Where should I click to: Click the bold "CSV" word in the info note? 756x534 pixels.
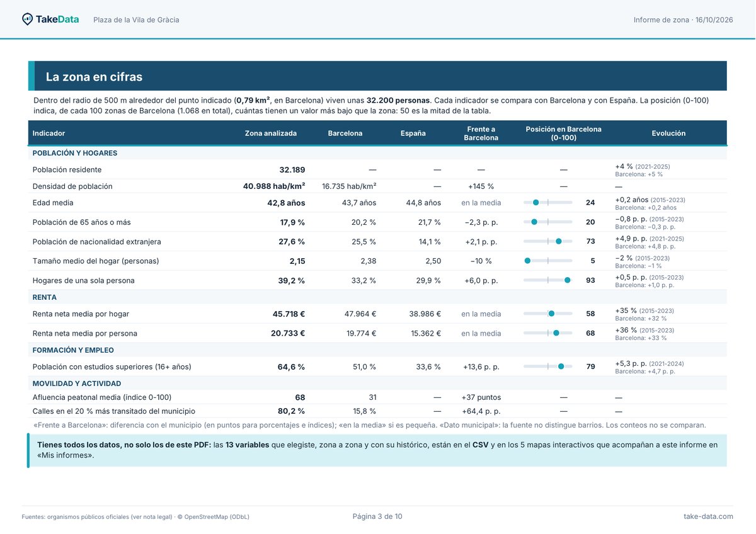pyautogui.click(x=480, y=445)
